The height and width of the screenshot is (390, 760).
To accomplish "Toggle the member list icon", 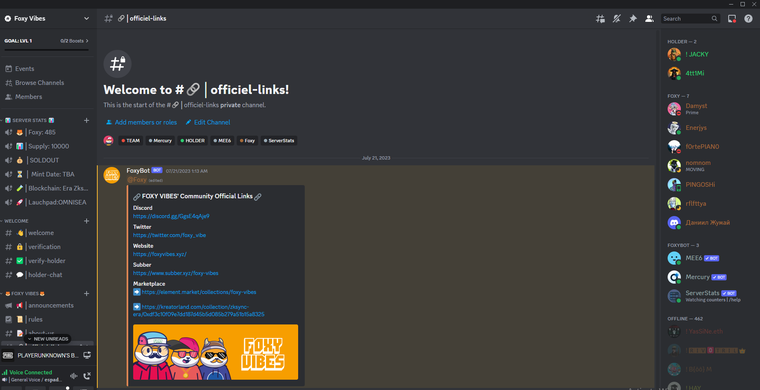I will pyautogui.click(x=649, y=18).
